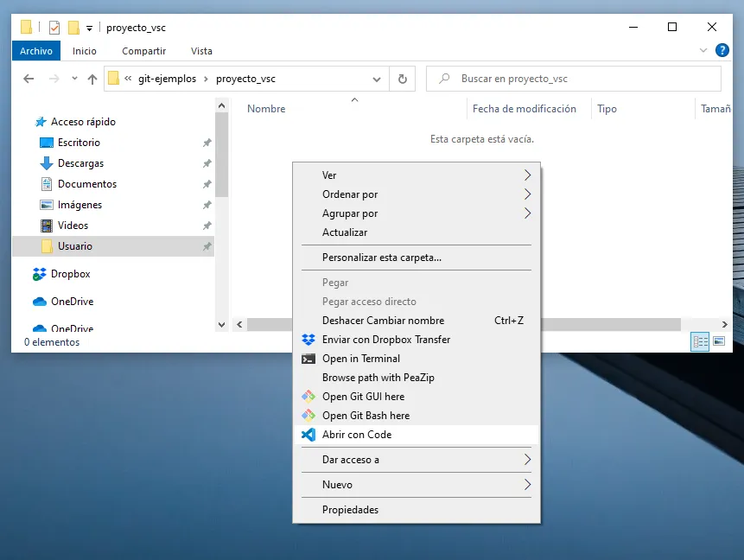Click the Dropbox Transfer icon in context menu

[308, 340]
